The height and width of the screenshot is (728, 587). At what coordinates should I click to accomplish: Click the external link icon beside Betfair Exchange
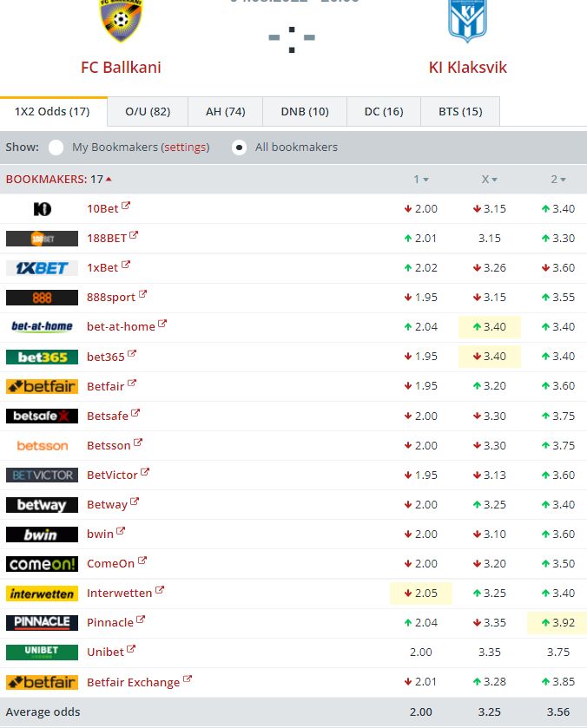[187, 679]
